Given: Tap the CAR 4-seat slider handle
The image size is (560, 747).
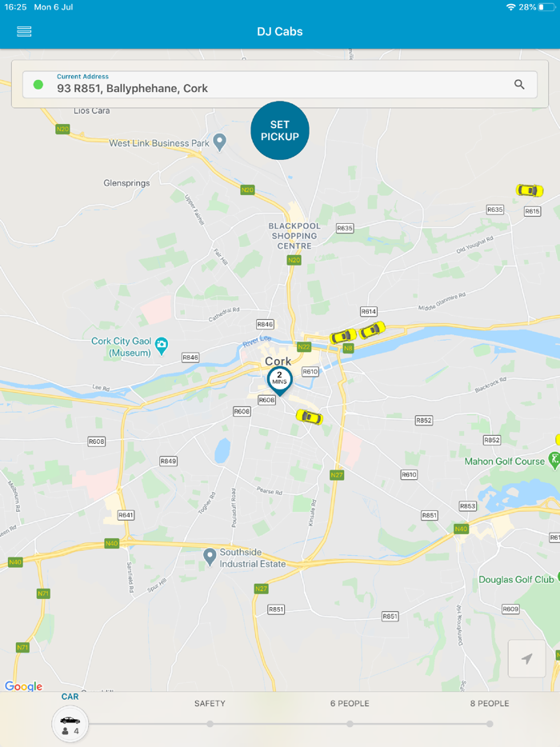Looking at the screenshot, I should coord(70,724).
